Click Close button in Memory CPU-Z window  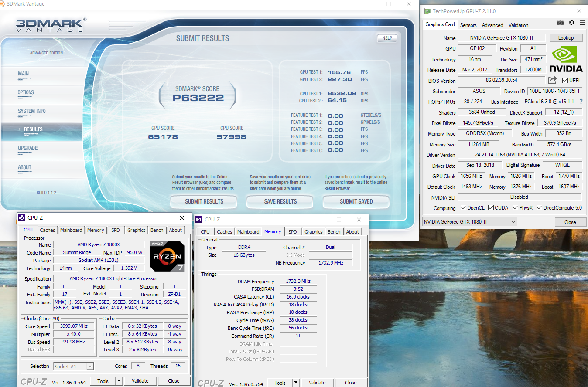351,383
